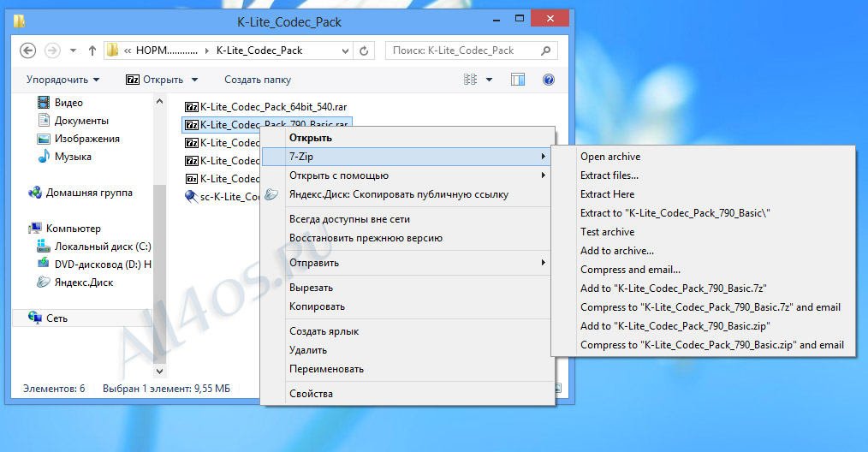Click Создать папку button

pyautogui.click(x=258, y=80)
